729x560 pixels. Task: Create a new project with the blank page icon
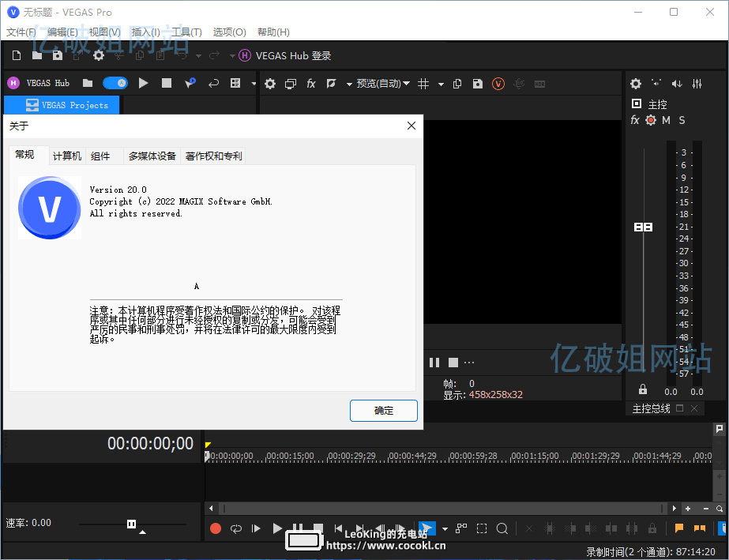17,55
